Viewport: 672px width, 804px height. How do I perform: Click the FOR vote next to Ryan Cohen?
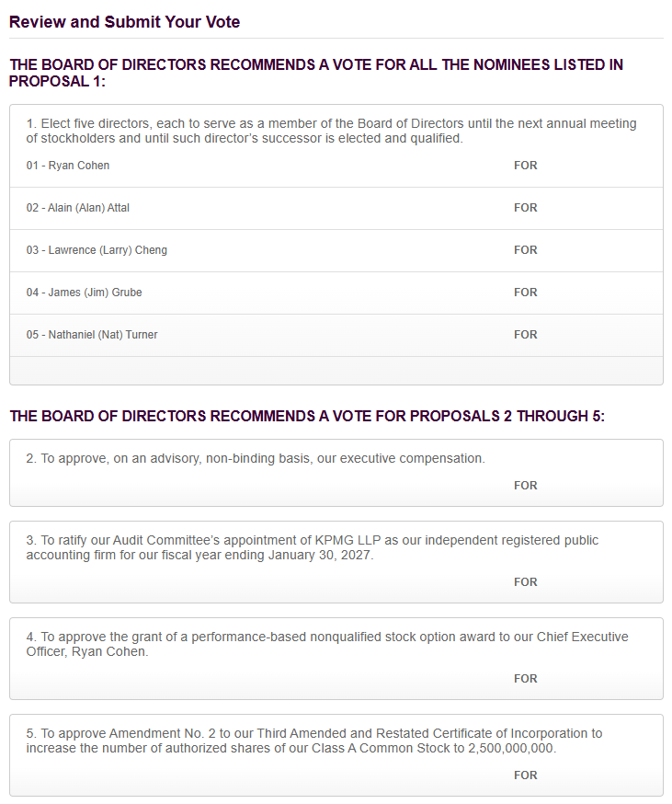click(x=526, y=166)
